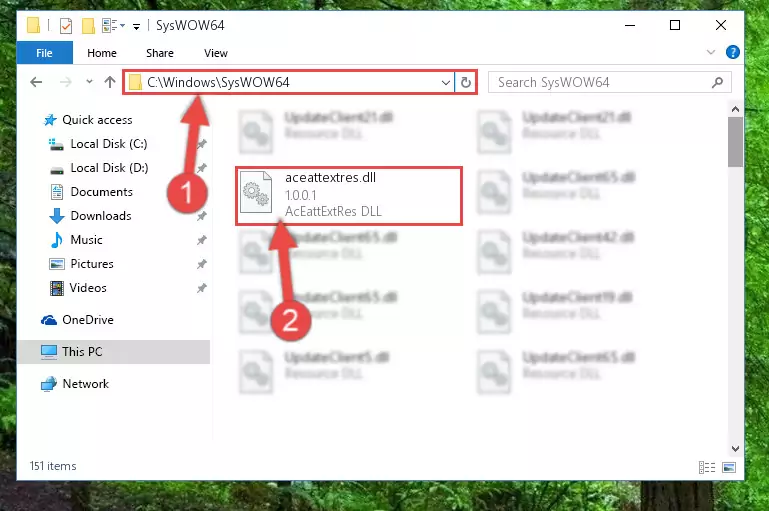
Task: Minimize the SysWOW64 window
Action: 630,25
